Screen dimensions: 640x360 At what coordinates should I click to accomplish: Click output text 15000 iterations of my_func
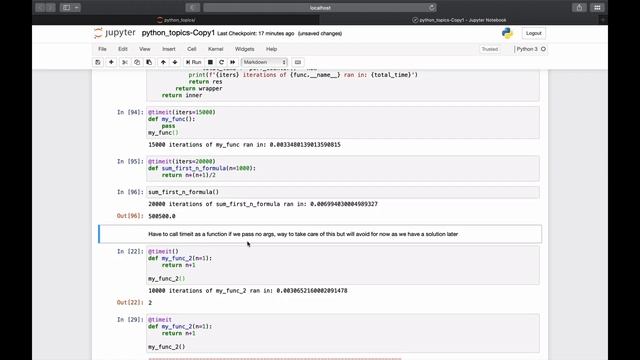pos(244,144)
